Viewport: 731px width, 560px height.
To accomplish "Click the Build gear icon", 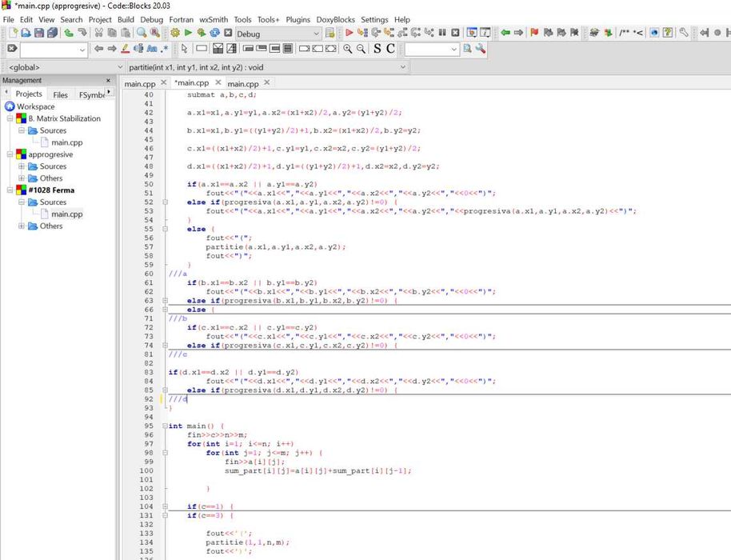I will click(175, 33).
